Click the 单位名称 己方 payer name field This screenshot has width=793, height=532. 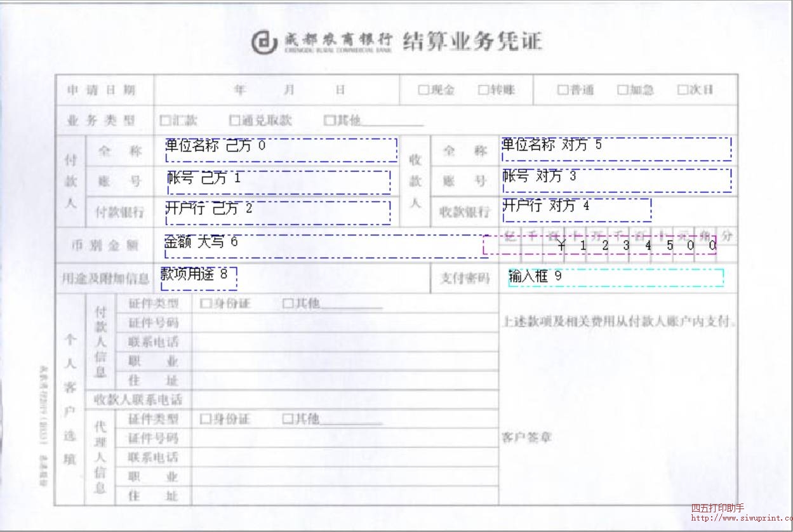click(279, 149)
